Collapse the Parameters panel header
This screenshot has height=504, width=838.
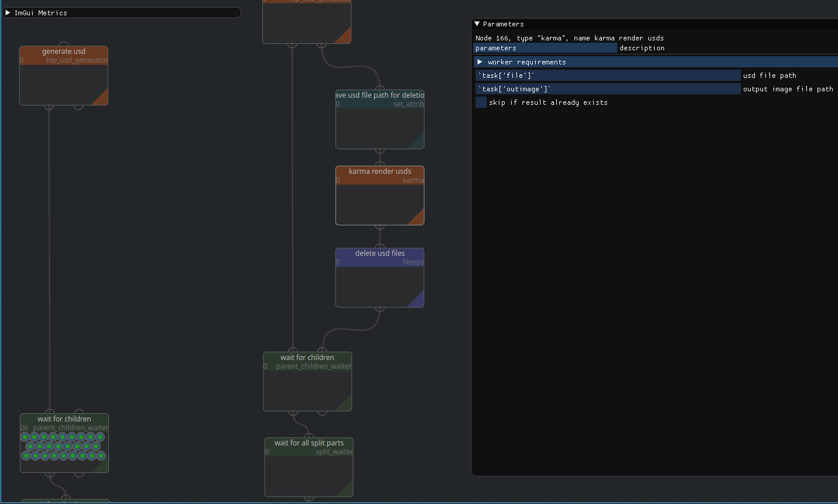pyautogui.click(x=476, y=24)
